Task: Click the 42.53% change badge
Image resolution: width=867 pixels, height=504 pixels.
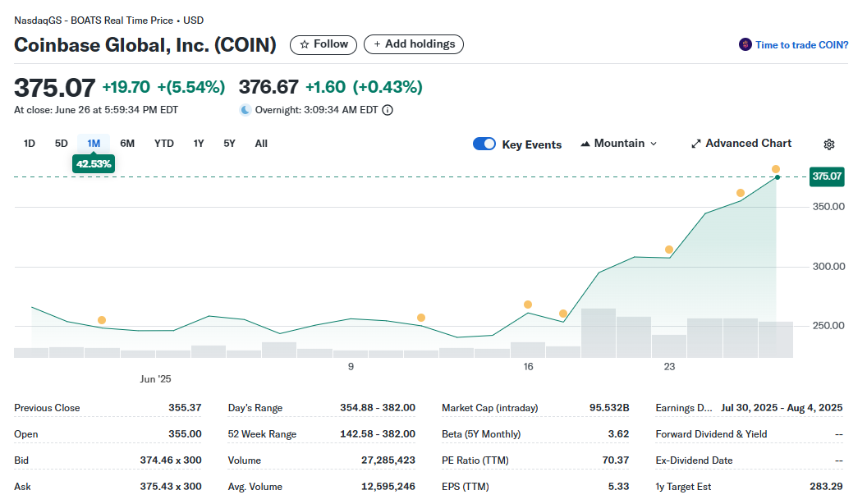Action: point(94,164)
